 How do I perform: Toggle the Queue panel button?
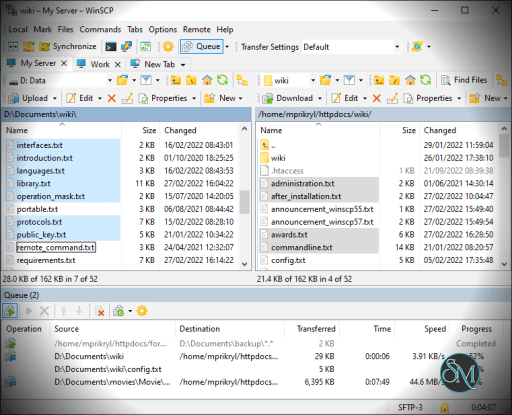click(202, 47)
